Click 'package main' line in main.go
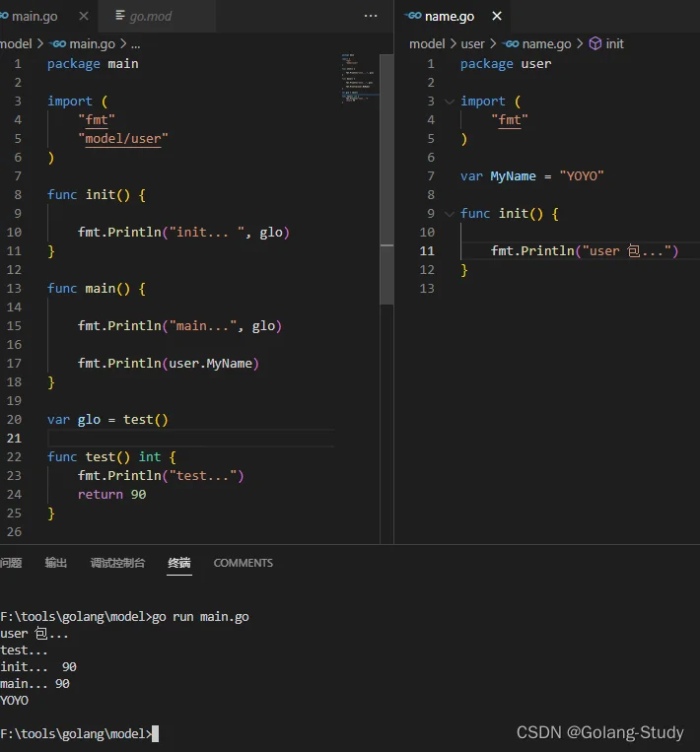The image size is (700, 752). coord(93,64)
